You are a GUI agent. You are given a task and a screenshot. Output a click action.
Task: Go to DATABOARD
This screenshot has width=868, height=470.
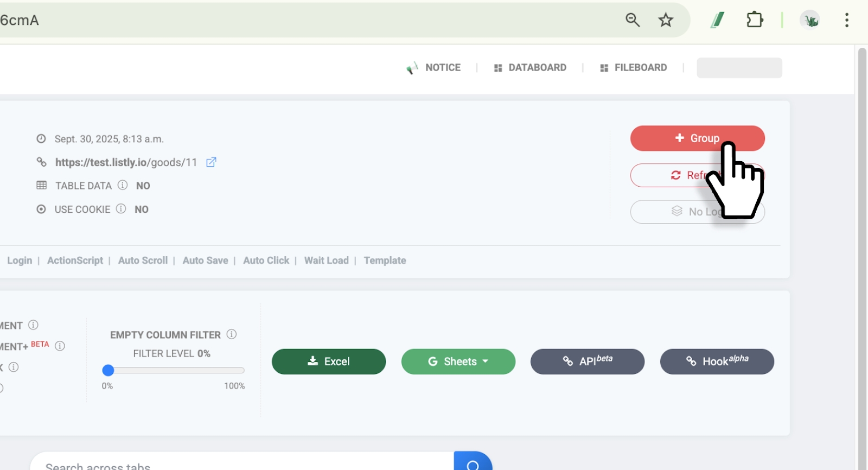click(530, 68)
